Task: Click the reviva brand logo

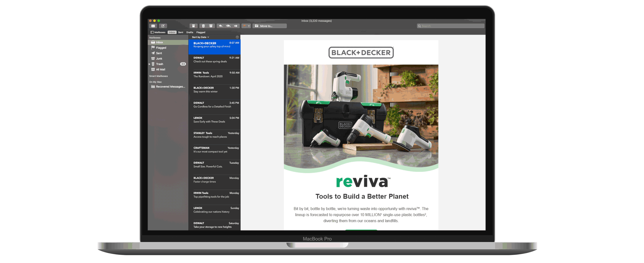Action: click(363, 182)
